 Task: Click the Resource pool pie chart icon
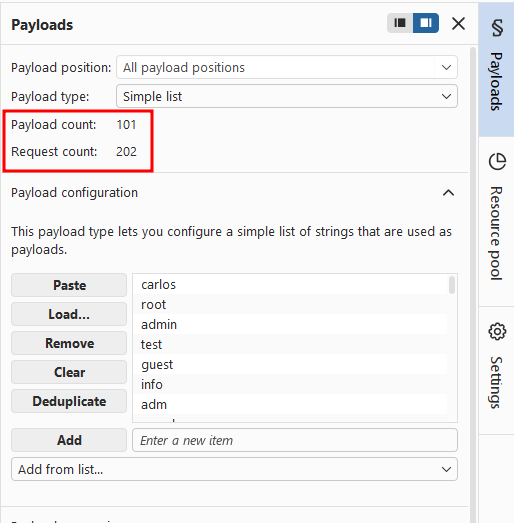[x=497, y=162]
